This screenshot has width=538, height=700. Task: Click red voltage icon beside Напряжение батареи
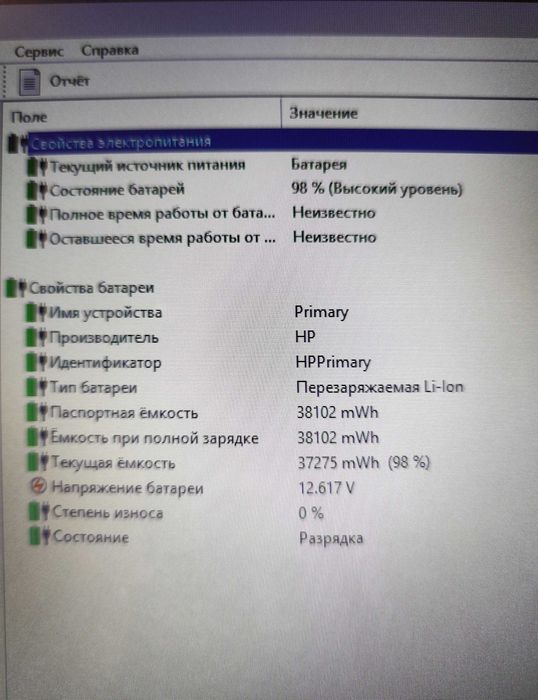tap(39, 486)
